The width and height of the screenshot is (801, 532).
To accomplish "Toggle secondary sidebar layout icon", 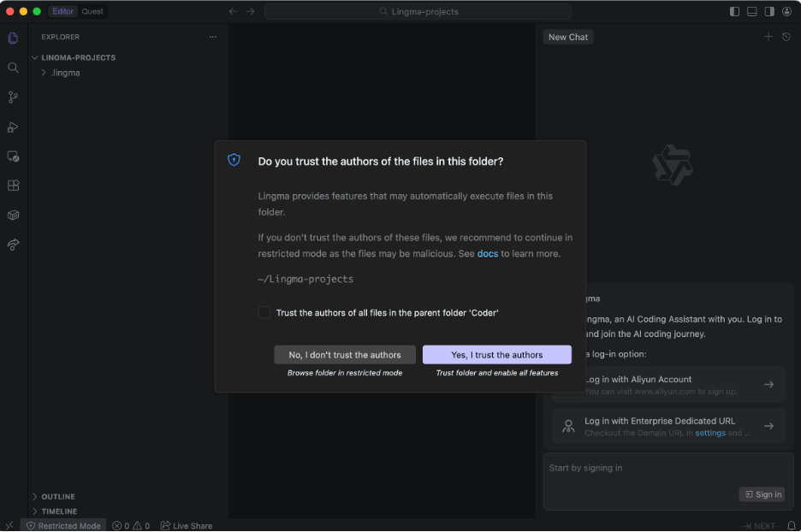I will point(769,11).
